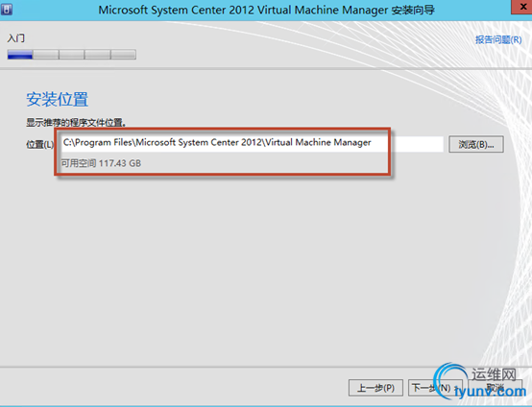Click the 显示推荐的程序文件位置 description text

point(76,123)
